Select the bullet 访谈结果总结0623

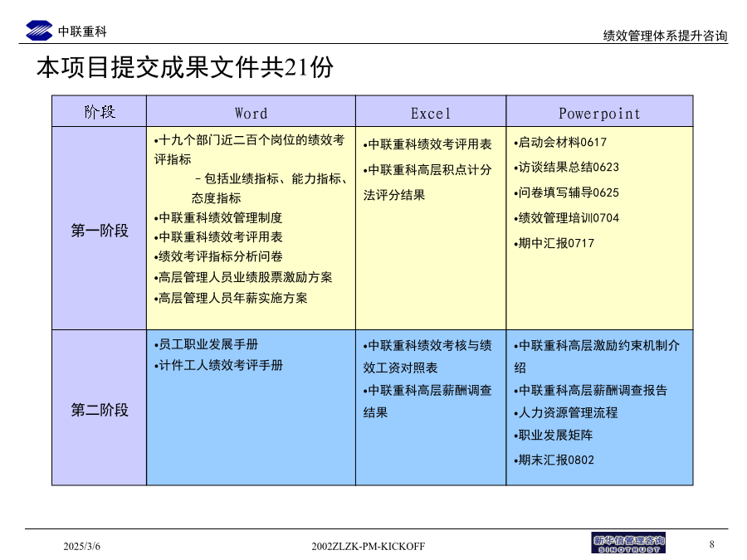coord(566,167)
